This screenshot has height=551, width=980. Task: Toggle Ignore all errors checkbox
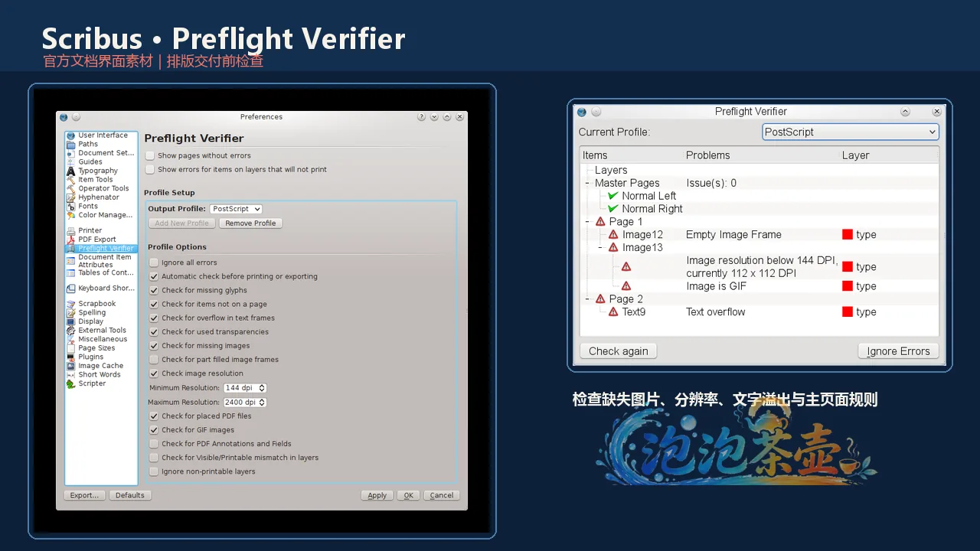pos(154,262)
